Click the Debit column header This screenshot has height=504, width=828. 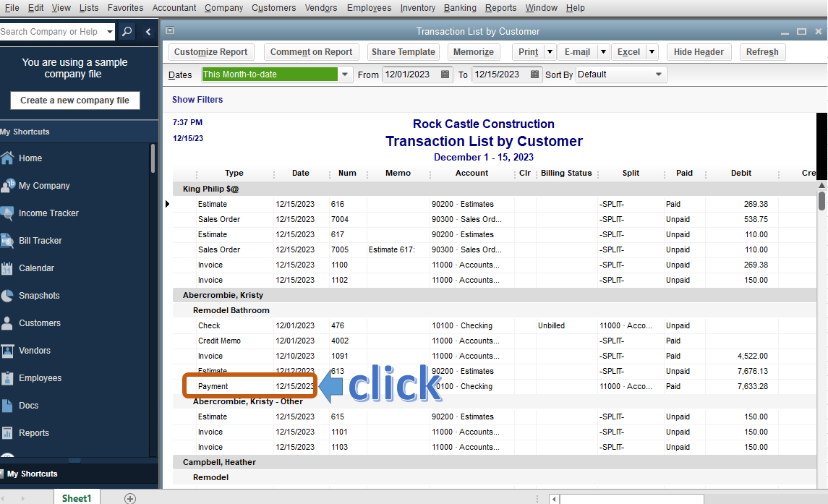741,173
